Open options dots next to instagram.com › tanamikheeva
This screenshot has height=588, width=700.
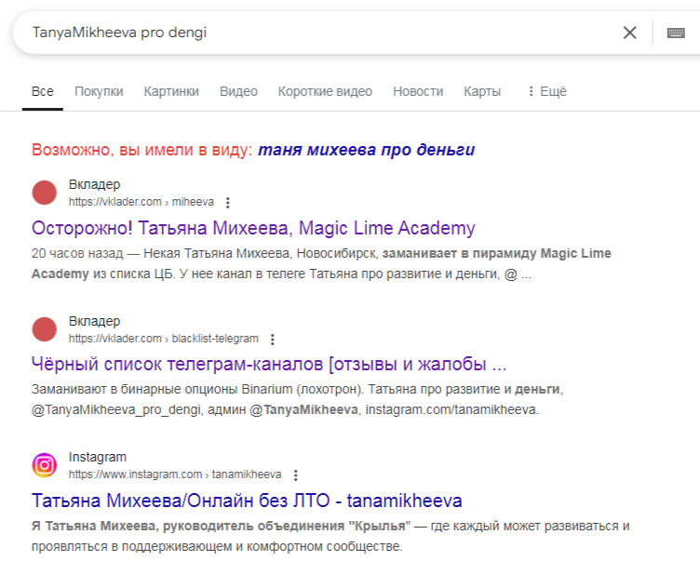pos(295,475)
